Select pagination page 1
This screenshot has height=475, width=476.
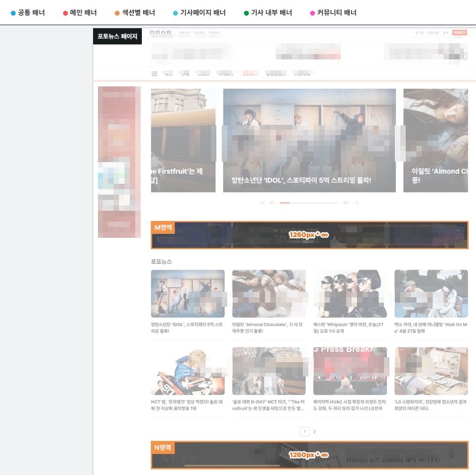pos(305,431)
